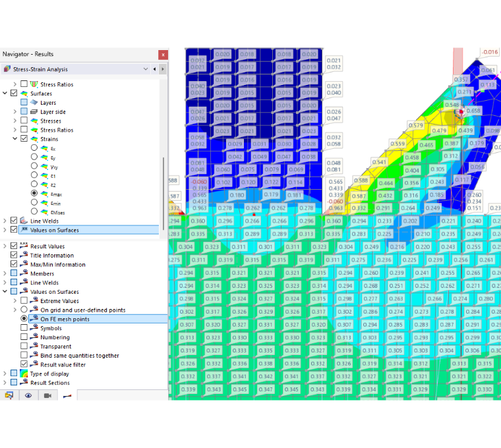Click the Type of display rainbow icon
Viewport: 501px width, 448px height.
(x=24, y=373)
